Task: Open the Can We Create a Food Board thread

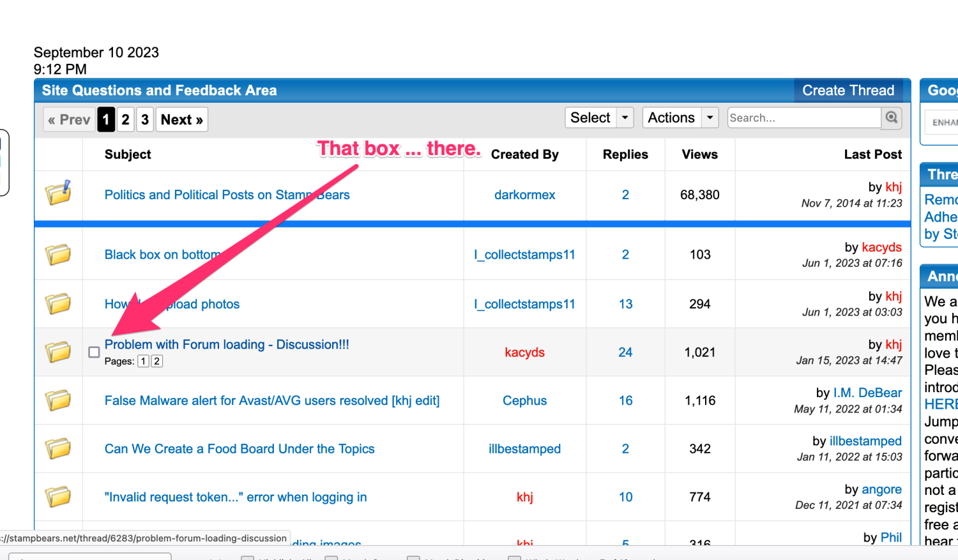Action: coord(240,449)
